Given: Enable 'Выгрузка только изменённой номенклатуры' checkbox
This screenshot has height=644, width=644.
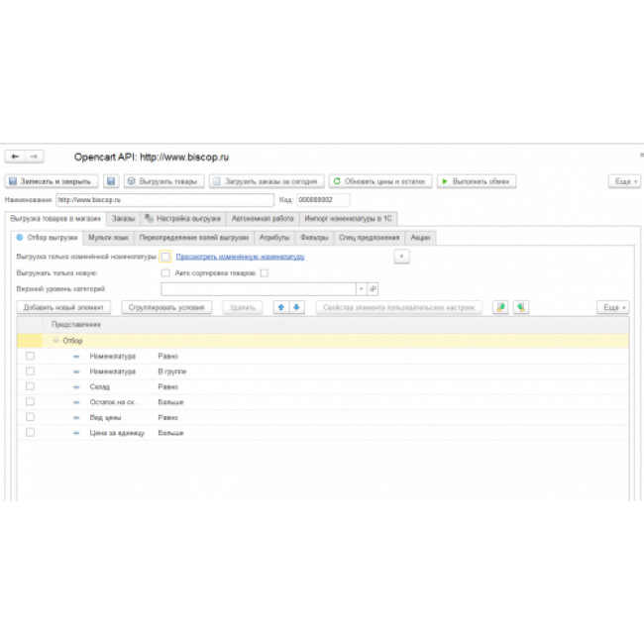Looking at the screenshot, I should tap(165, 257).
